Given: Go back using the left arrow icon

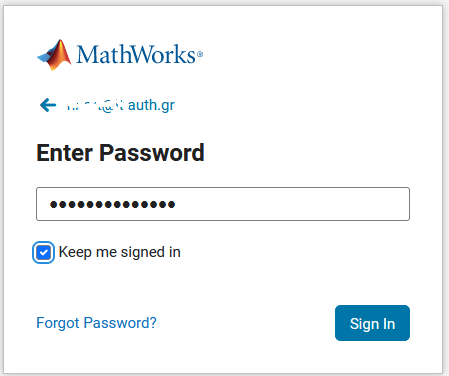Looking at the screenshot, I should pos(48,105).
